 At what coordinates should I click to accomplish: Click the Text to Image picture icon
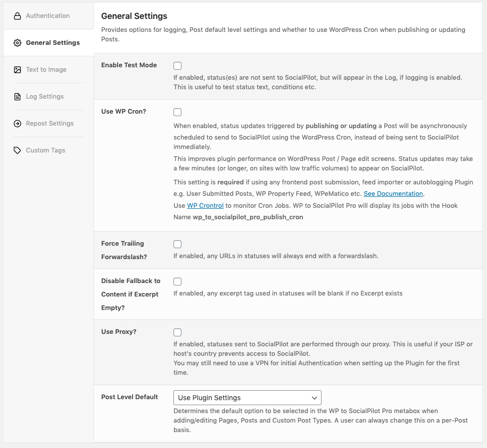click(17, 70)
